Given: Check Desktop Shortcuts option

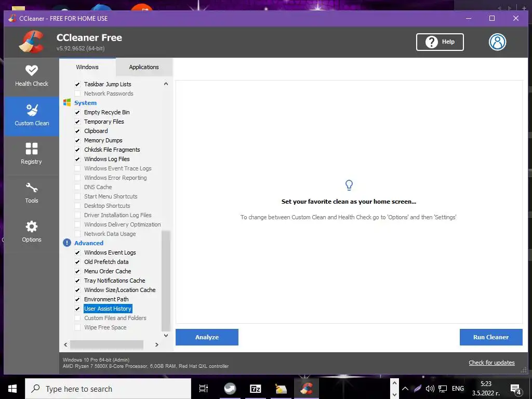Looking at the screenshot, I should point(77,206).
